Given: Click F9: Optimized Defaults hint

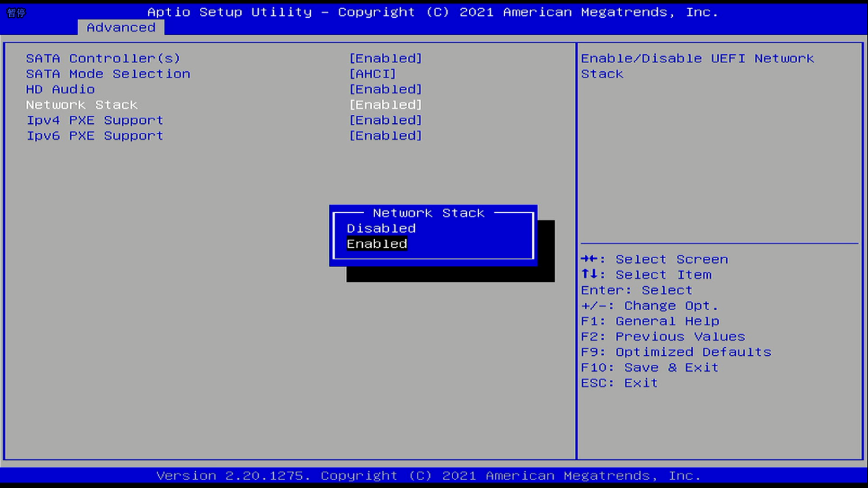Looking at the screenshot, I should coord(676,352).
